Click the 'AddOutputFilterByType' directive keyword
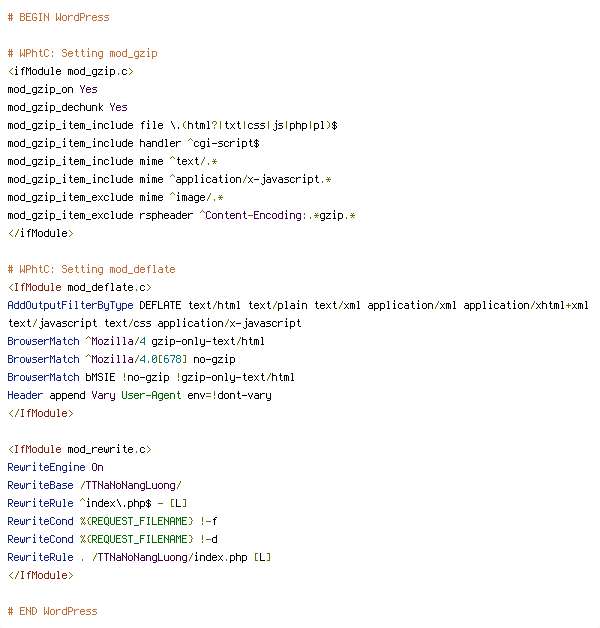Viewport: 600px width, 628px height. [70, 305]
